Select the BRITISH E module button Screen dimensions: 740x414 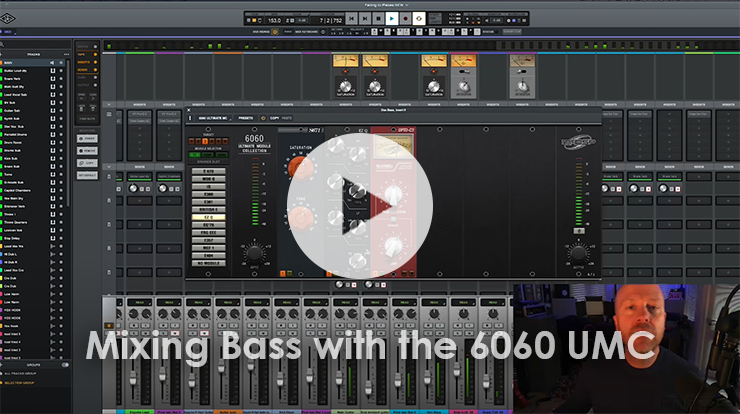(208, 210)
